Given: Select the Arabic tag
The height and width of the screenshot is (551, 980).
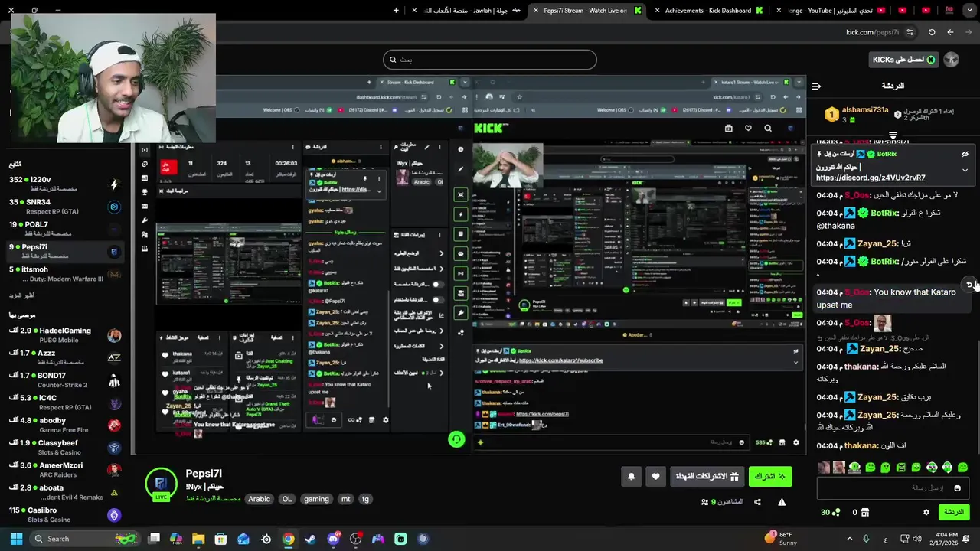Looking at the screenshot, I should (x=259, y=499).
